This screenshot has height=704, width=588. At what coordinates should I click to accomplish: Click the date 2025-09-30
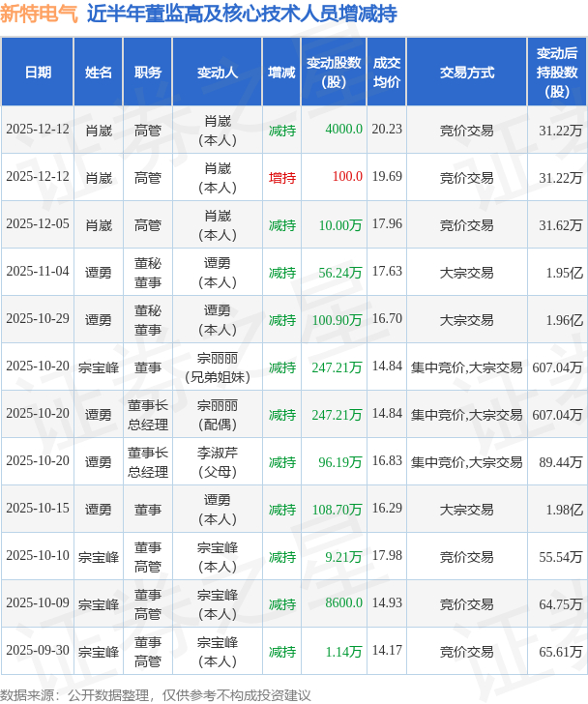point(38,651)
